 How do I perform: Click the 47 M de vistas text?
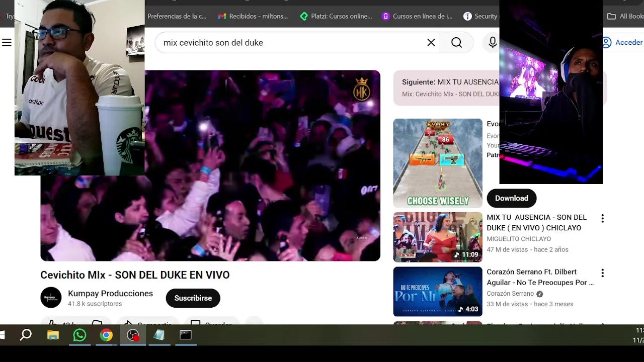[507, 249]
